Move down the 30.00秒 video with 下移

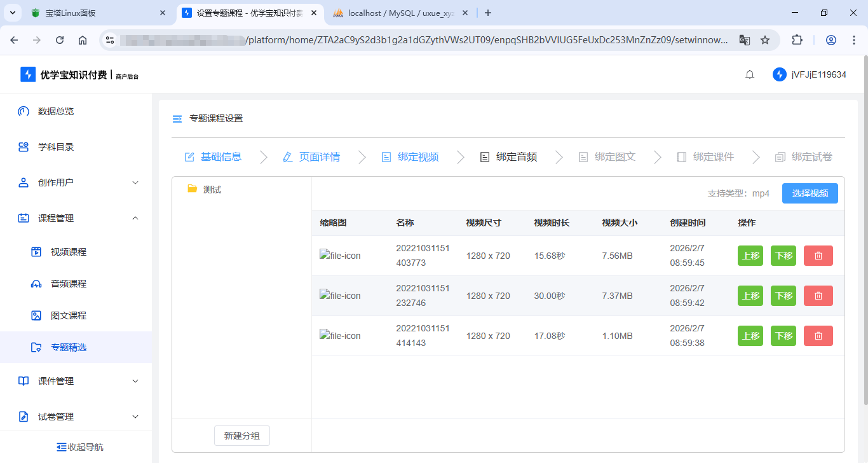pos(783,296)
